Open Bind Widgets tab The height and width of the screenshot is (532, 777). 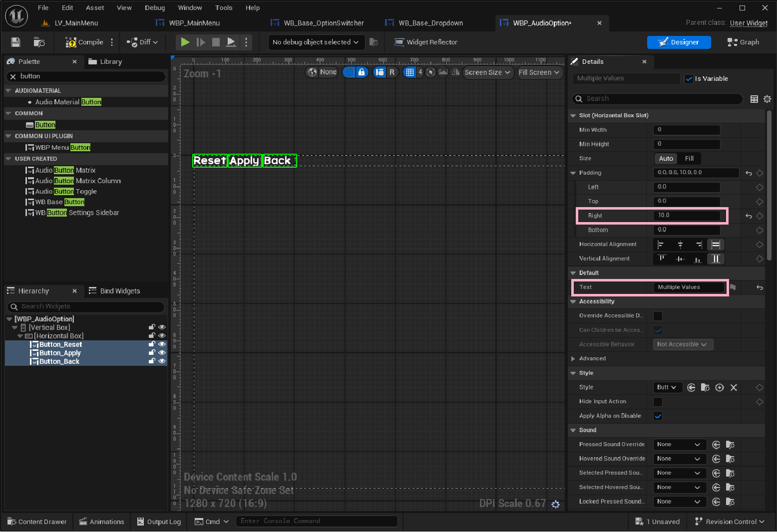coord(114,291)
